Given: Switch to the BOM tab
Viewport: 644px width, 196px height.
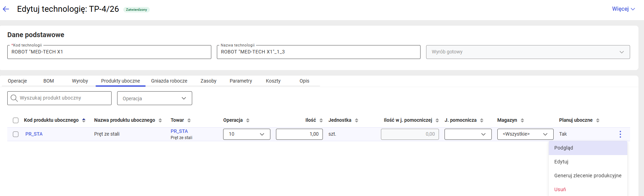Looking at the screenshot, I should click(x=49, y=81).
